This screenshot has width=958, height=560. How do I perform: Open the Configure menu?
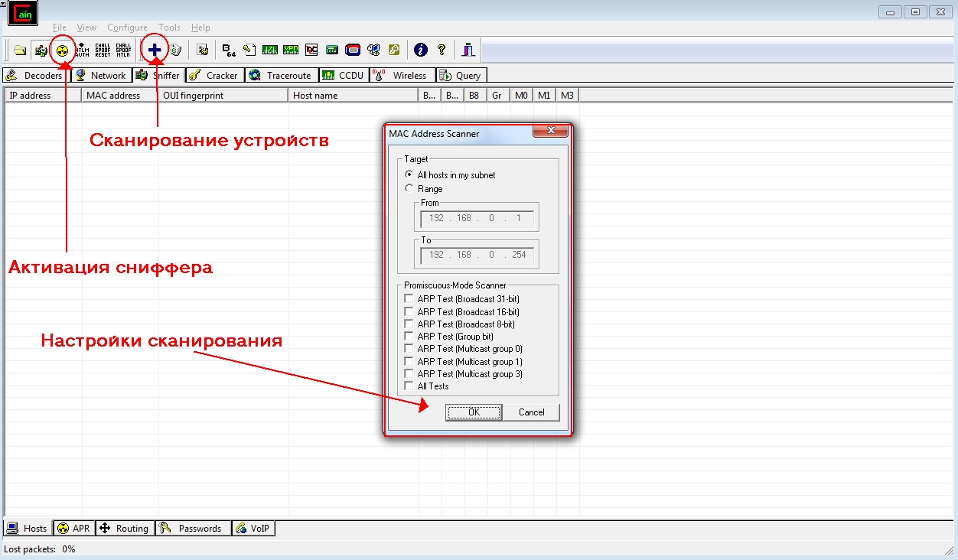pyautogui.click(x=127, y=28)
